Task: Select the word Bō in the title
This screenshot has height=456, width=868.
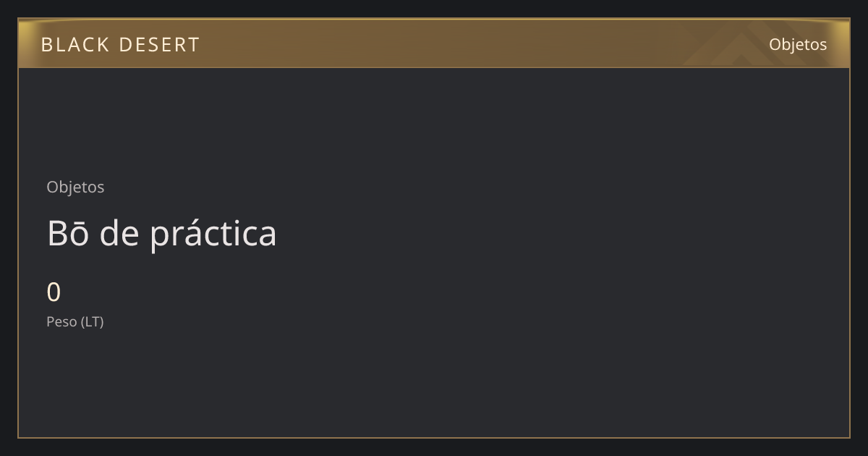Action: click(68, 233)
